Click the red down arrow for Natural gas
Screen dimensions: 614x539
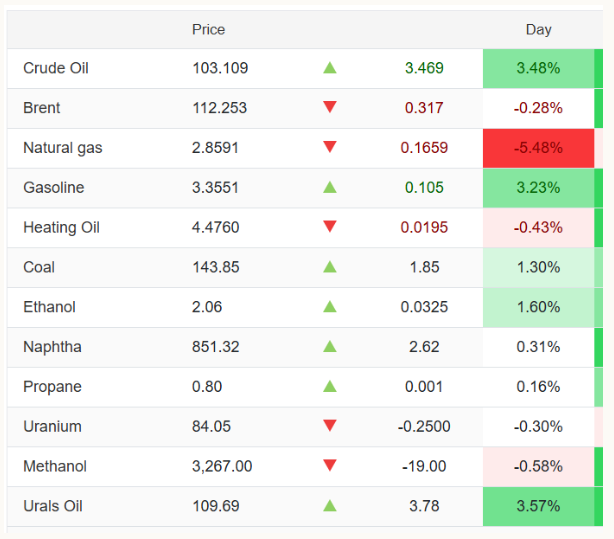pos(330,147)
